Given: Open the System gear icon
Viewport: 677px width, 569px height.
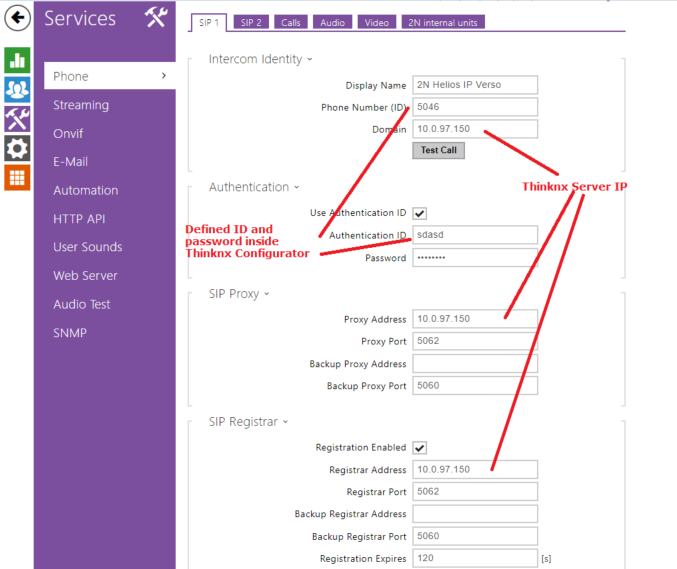Looking at the screenshot, I should point(17,148).
